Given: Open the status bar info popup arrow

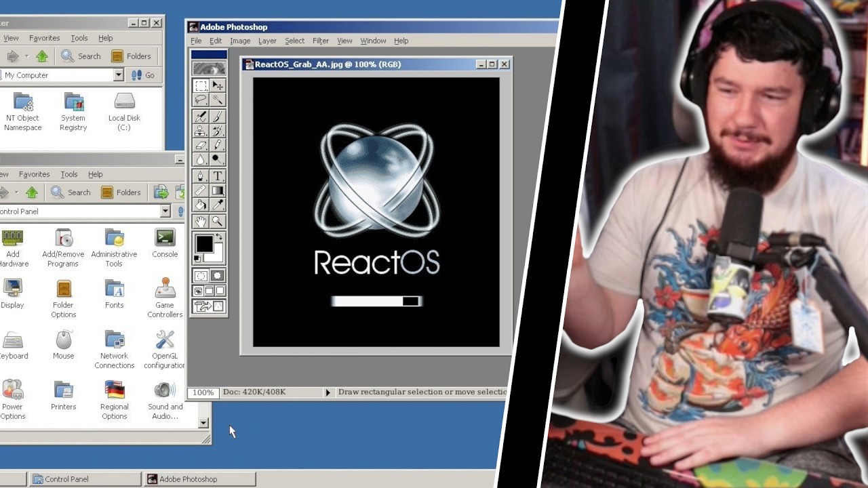Looking at the screenshot, I should click(x=328, y=392).
